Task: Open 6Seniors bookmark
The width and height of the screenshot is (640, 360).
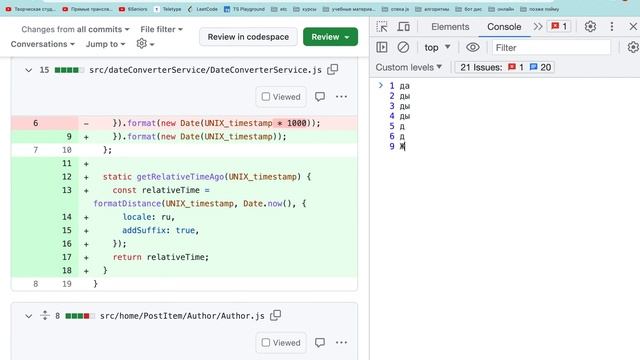Action: [x=133, y=9]
